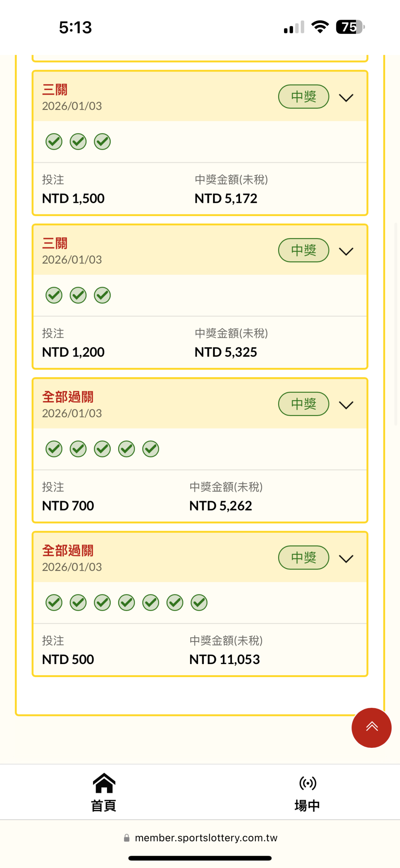Tap last checkmark in NTD 11,053 bet

coord(199,603)
